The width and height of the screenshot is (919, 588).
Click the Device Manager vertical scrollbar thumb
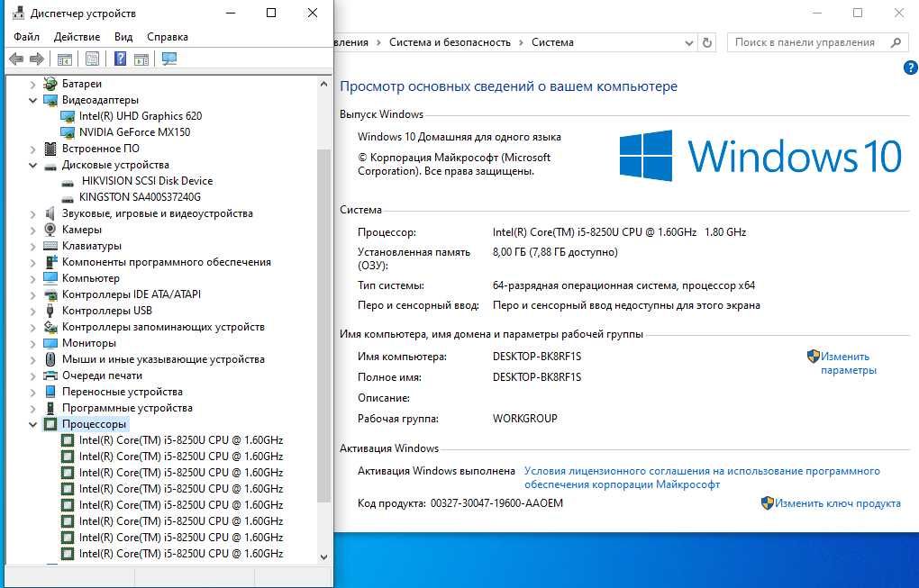(x=323, y=325)
